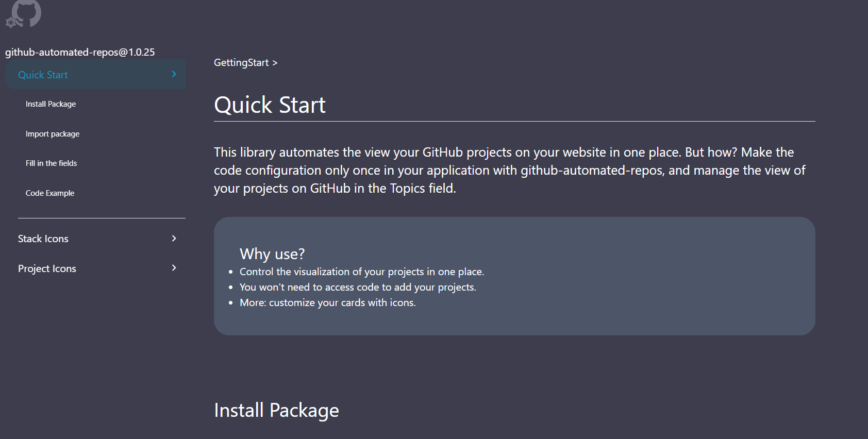Screen dimensions: 868x439
Task: Navigate to Fill in the fields
Action: tap(51, 163)
